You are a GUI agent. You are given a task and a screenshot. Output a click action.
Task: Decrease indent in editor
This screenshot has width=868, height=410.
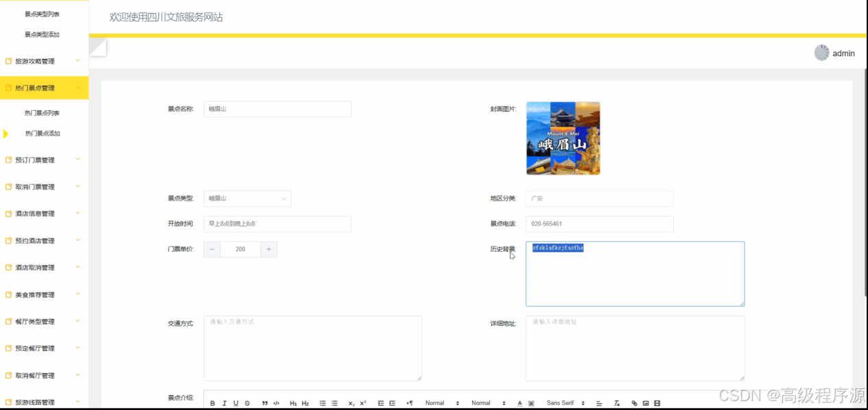point(381,403)
